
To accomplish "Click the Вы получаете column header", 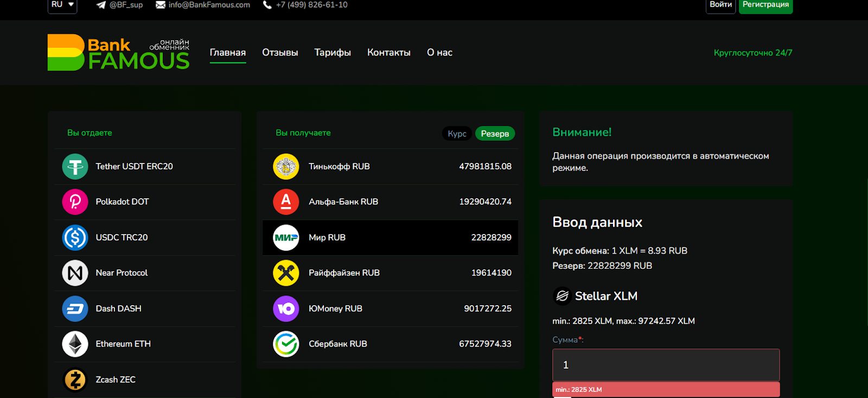I will (x=303, y=133).
